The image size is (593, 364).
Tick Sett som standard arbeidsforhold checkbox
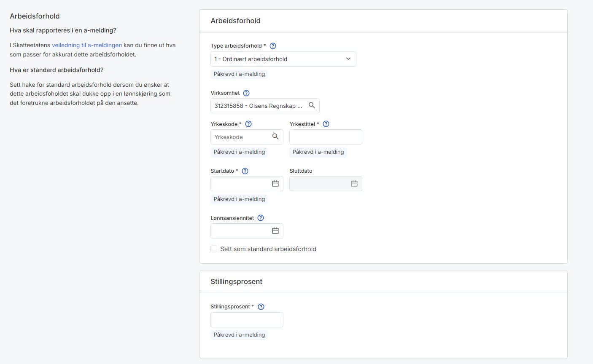coord(214,249)
